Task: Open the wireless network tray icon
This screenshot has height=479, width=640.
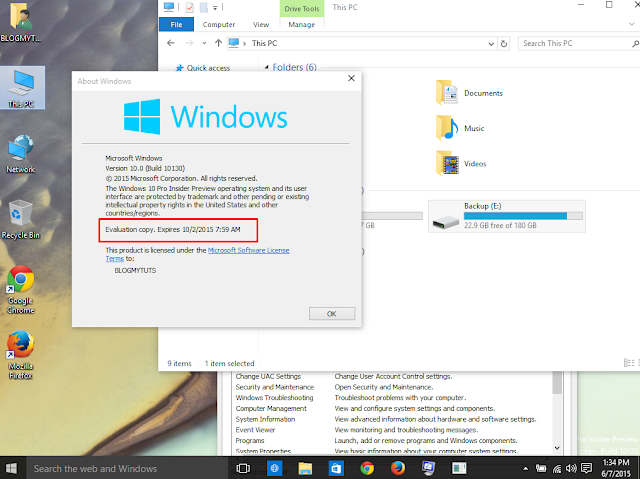Action: pos(557,468)
